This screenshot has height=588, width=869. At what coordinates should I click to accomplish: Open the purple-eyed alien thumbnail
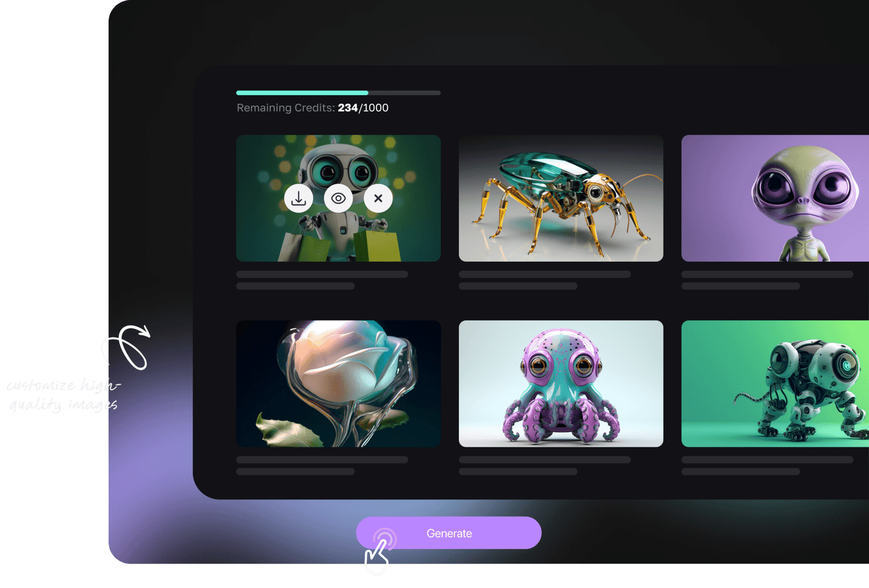point(774,199)
